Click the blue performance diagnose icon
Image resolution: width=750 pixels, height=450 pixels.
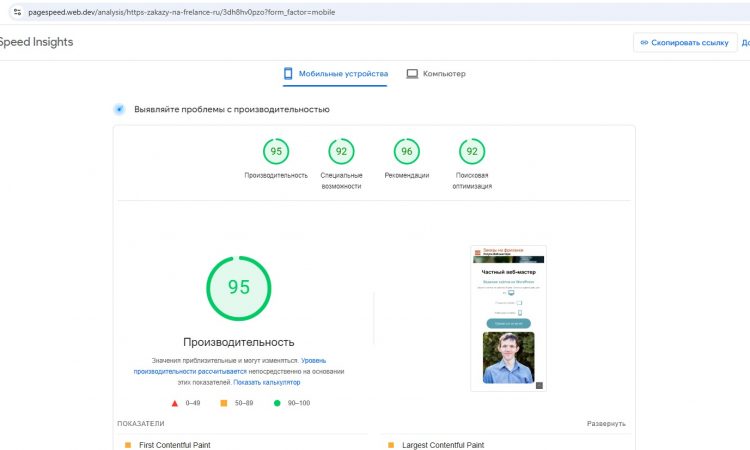pyautogui.click(x=119, y=109)
